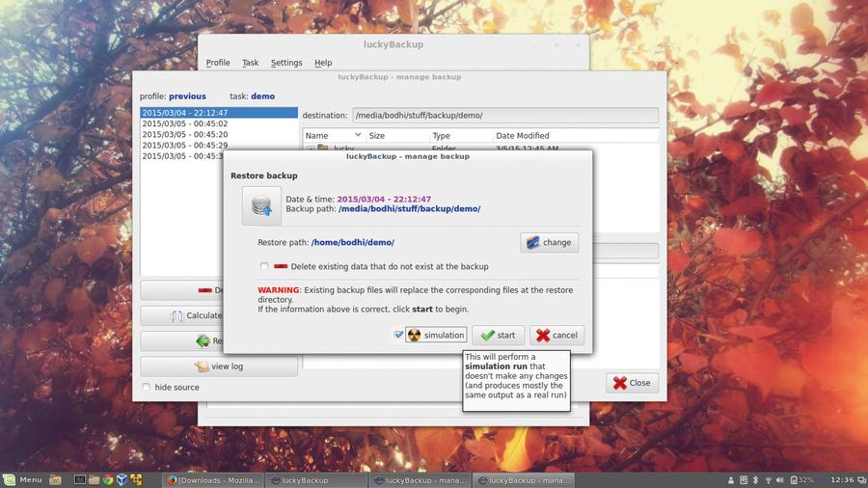Click the Type column header

tap(461, 136)
